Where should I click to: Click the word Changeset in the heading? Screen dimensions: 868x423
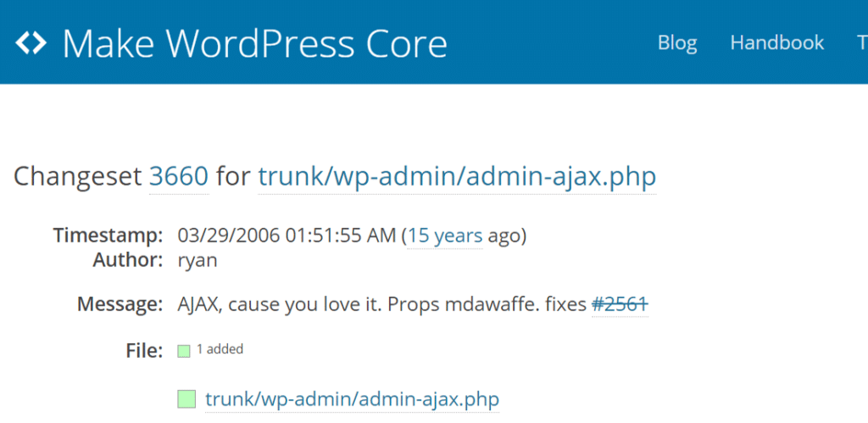point(79,176)
